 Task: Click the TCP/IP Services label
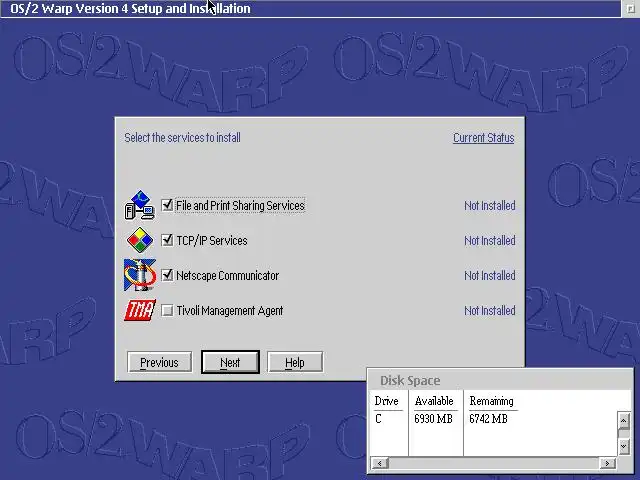[212, 240]
